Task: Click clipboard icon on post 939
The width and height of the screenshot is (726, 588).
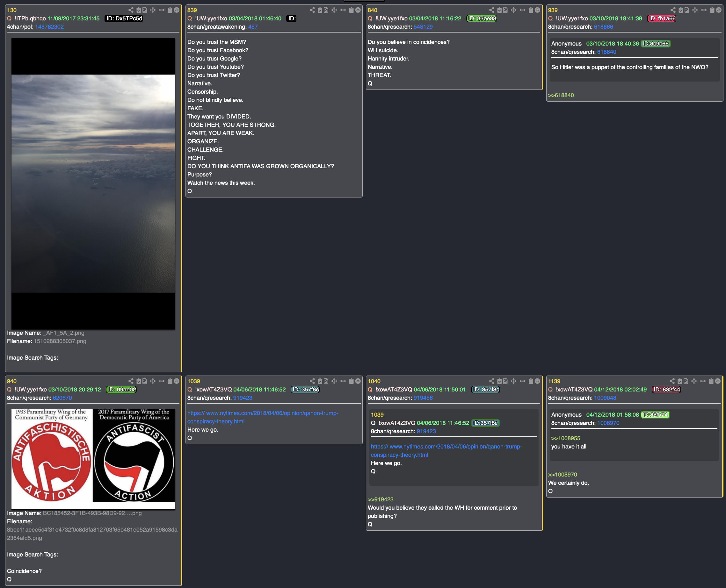Action: coord(712,10)
